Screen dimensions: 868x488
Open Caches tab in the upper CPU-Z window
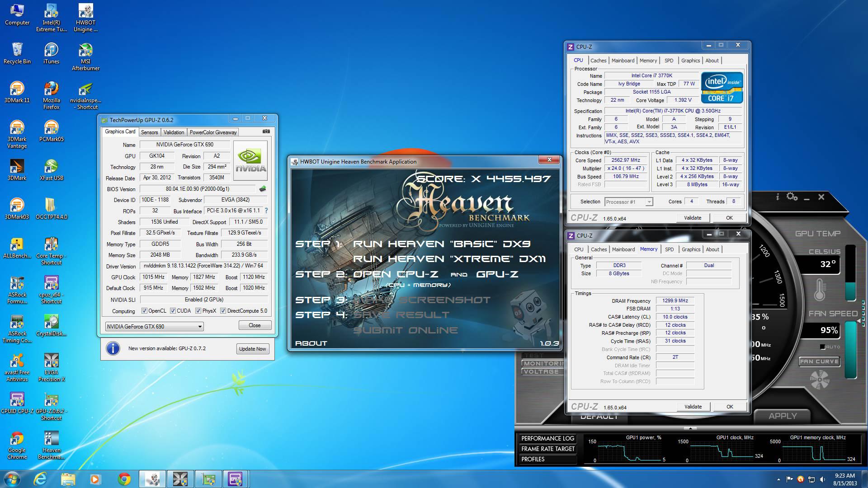click(598, 61)
